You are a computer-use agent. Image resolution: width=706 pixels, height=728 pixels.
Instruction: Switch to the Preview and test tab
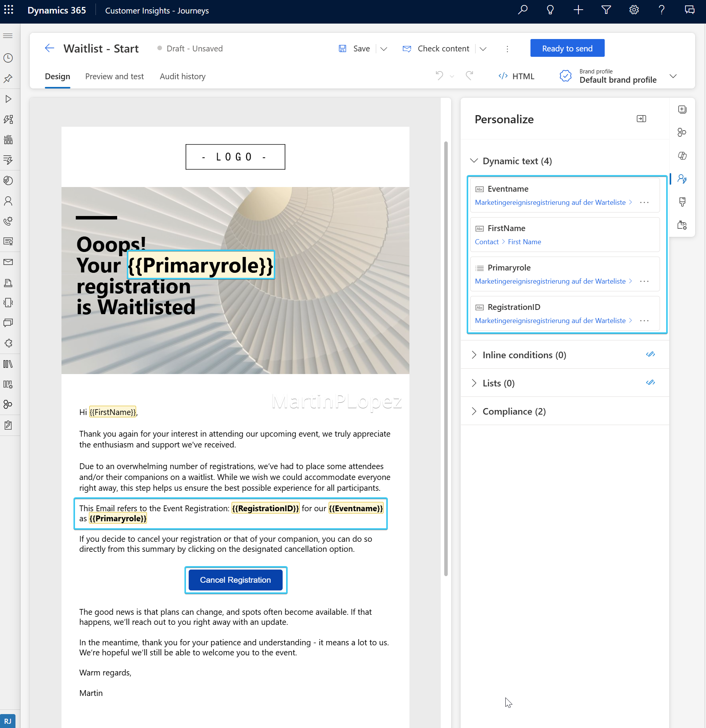[x=114, y=76]
